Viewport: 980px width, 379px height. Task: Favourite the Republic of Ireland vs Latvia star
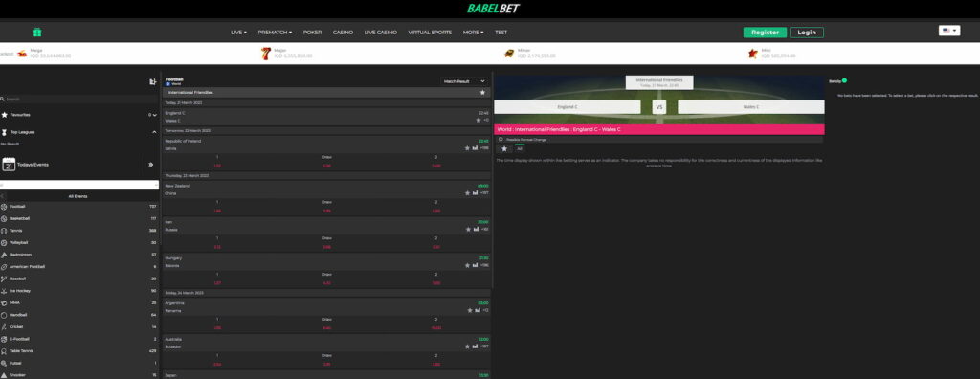pos(467,148)
